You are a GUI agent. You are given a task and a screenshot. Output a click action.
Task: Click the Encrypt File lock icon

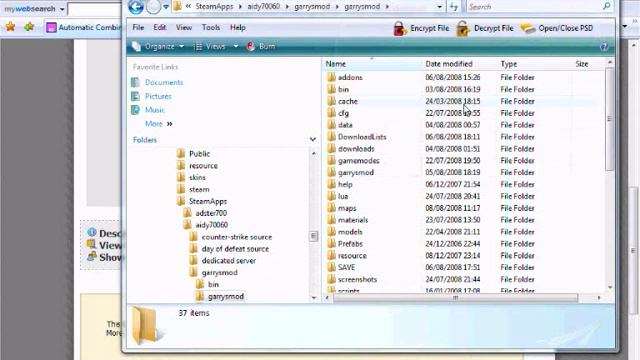tap(399, 29)
